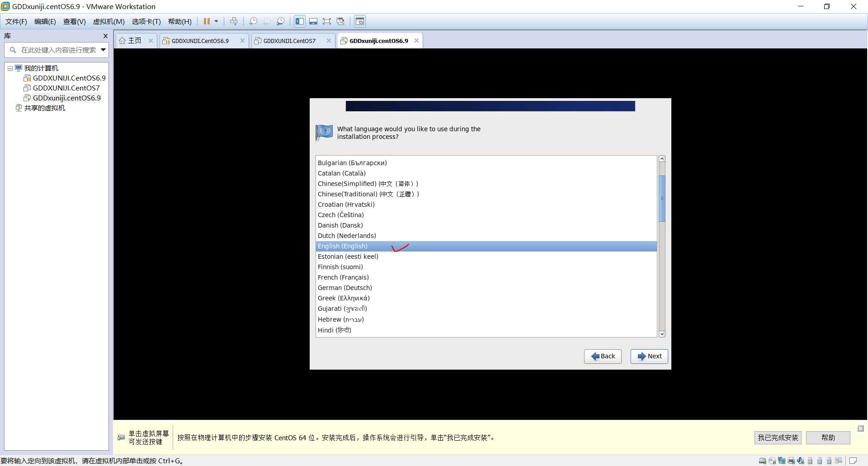Click the Next button in installer
This screenshot has width=868, height=466.
[x=649, y=356]
